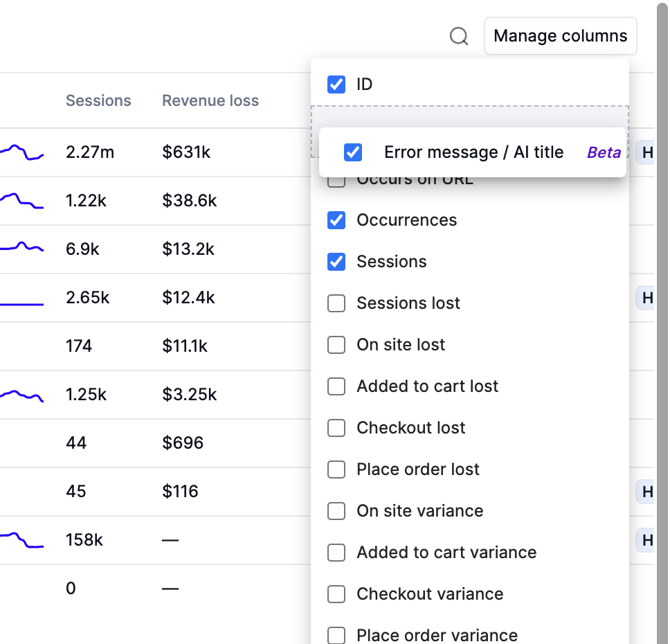Click the Beta label badge

[x=604, y=153]
